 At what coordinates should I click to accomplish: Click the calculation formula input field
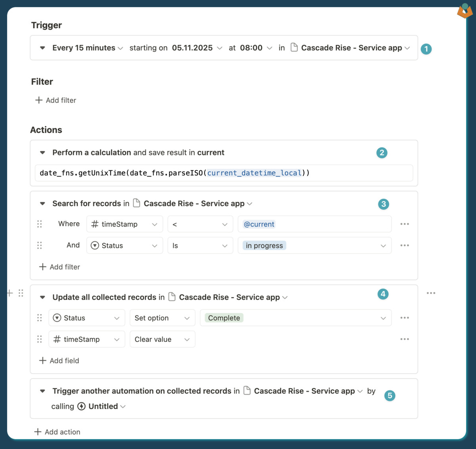click(x=224, y=173)
